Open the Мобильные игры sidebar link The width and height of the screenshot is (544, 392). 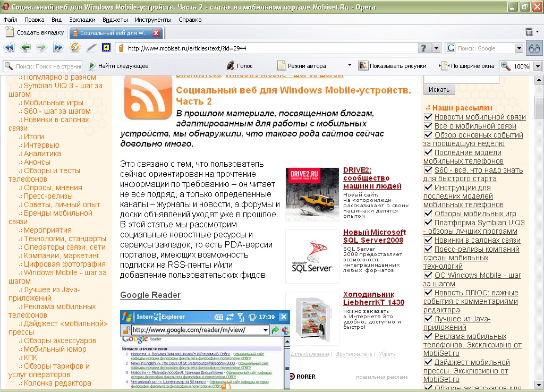54,103
